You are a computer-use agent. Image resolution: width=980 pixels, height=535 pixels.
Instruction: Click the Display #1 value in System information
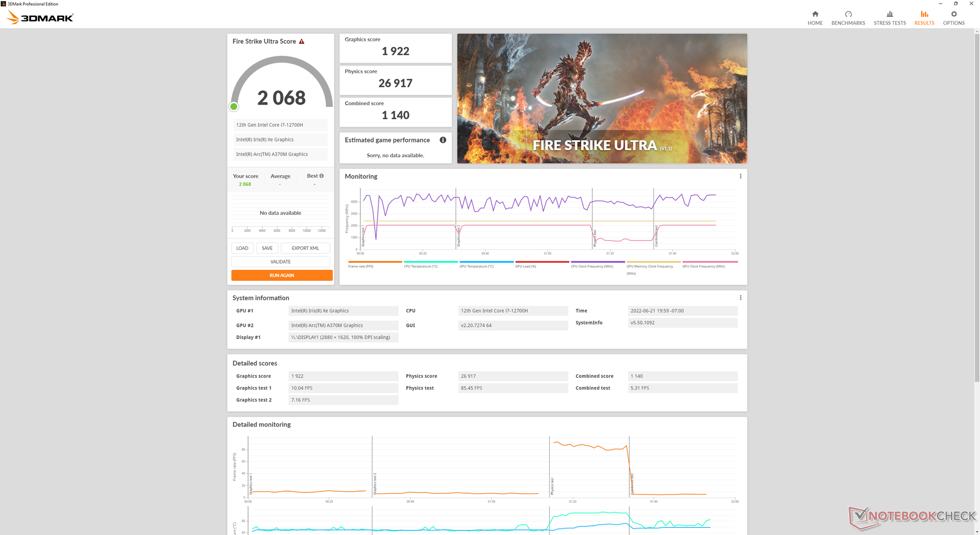(343, 337)
